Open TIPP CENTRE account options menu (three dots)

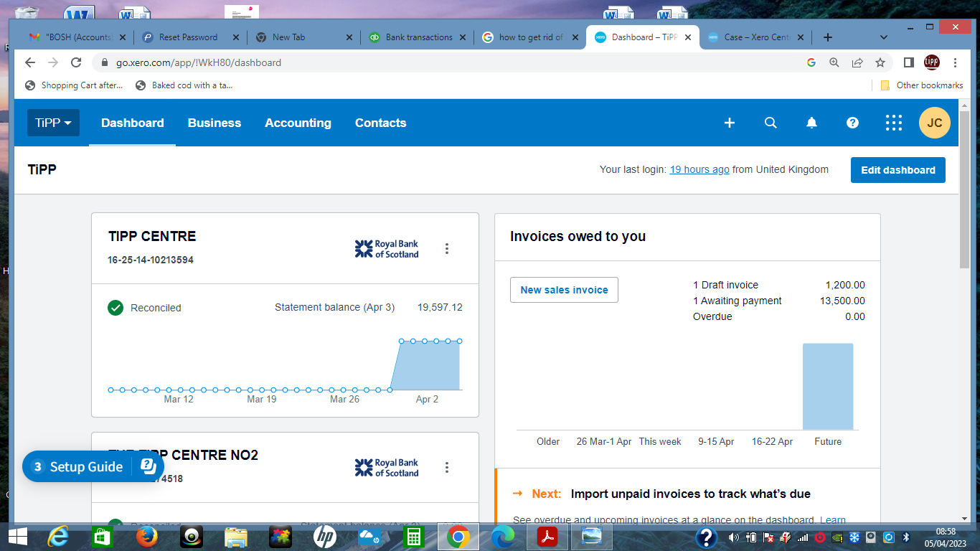[x=447, y=249]
